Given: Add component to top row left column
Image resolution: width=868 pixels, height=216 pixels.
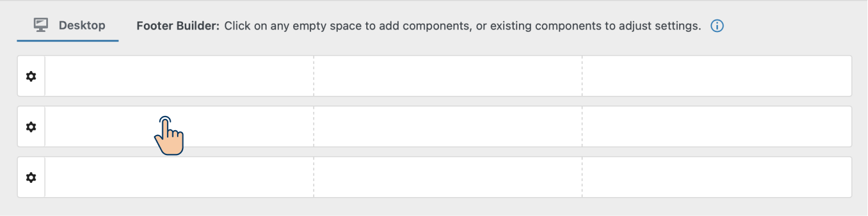Looking at the screenshot, I should point(179,76).
